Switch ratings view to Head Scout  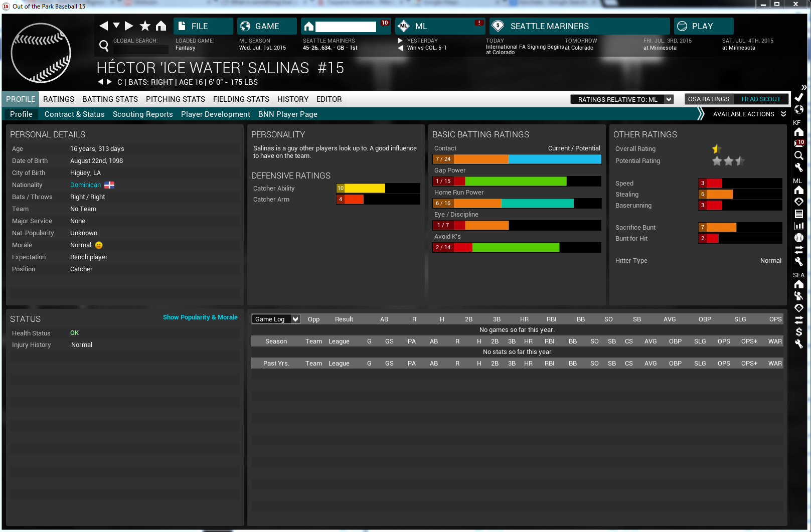pos(761,99)
